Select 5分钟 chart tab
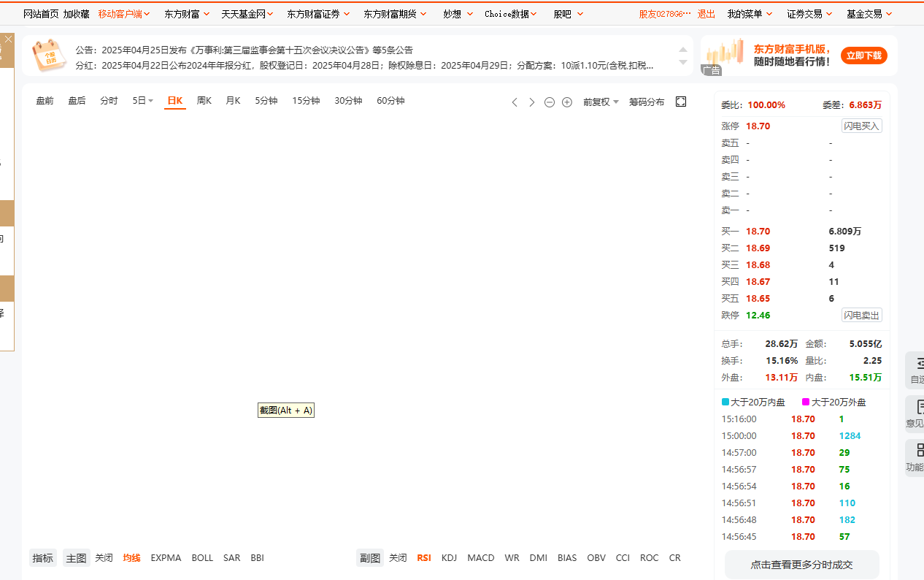 [266, 101]
